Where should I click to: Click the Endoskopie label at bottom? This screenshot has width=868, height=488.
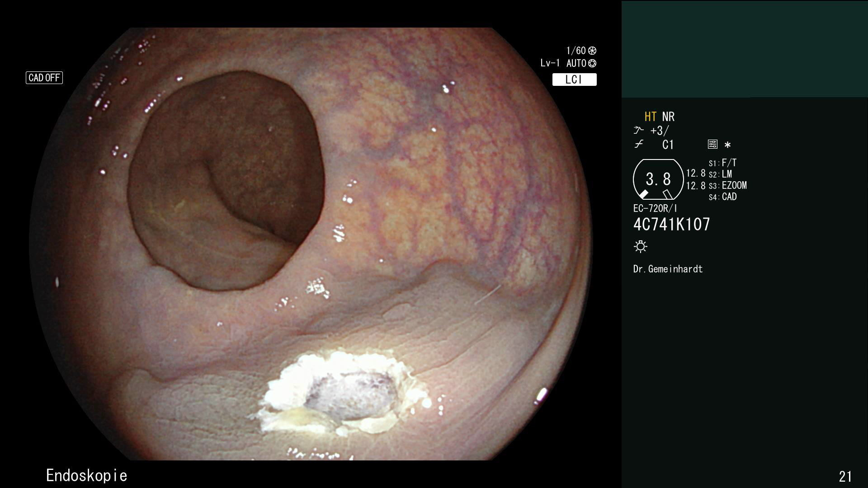[86, 475]
